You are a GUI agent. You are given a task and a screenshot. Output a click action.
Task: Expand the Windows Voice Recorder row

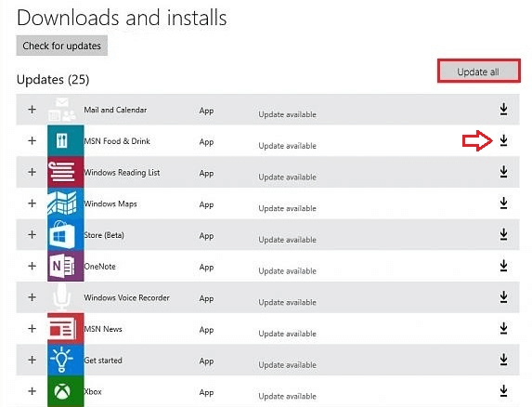click(x=32, y=297)
